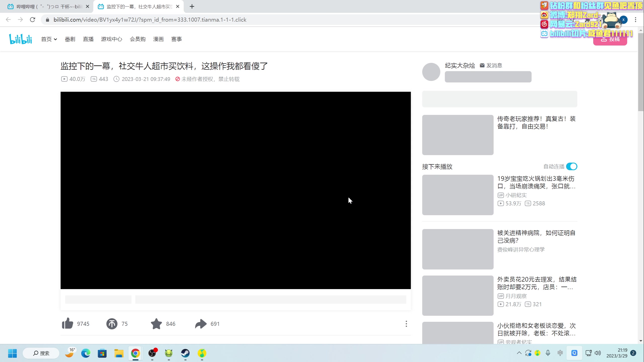The image size is (644, 362).
Task: Open the 纪实大杂烩 uploader link
Action: coord(460,65)
